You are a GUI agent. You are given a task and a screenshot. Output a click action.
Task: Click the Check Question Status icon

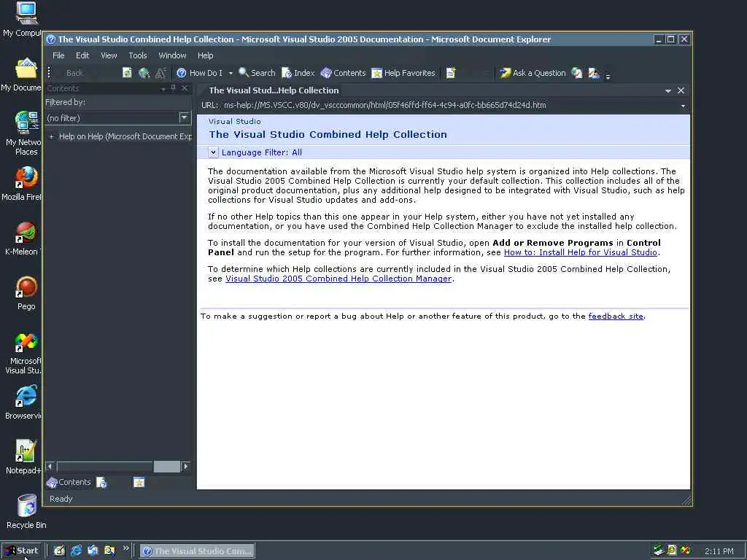point(577,73)
